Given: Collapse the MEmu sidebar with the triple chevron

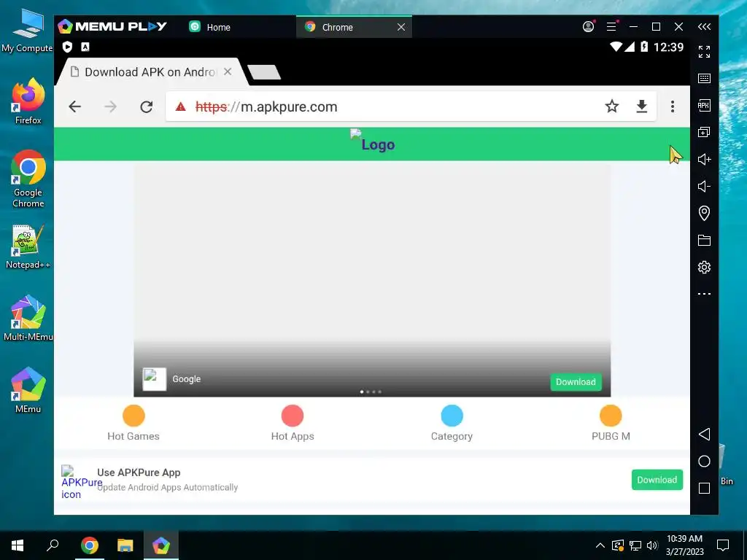Looking at the screenshot, I should tap(704, 27).
